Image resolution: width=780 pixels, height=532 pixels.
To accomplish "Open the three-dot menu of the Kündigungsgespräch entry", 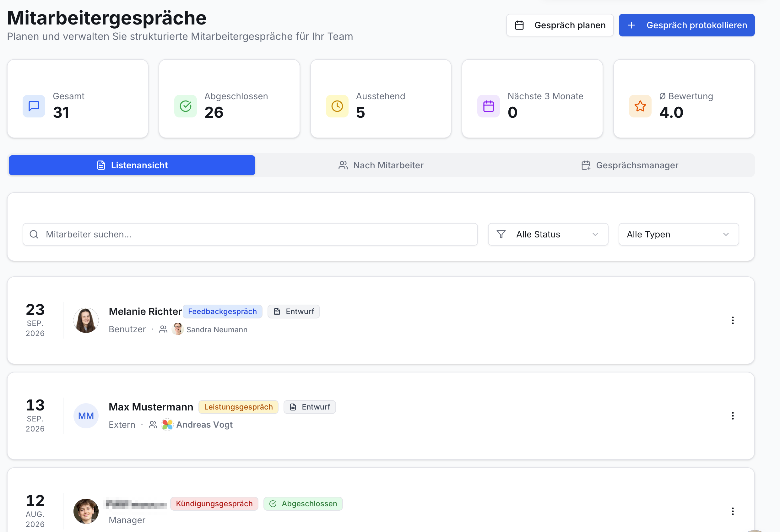I will 733,511.
